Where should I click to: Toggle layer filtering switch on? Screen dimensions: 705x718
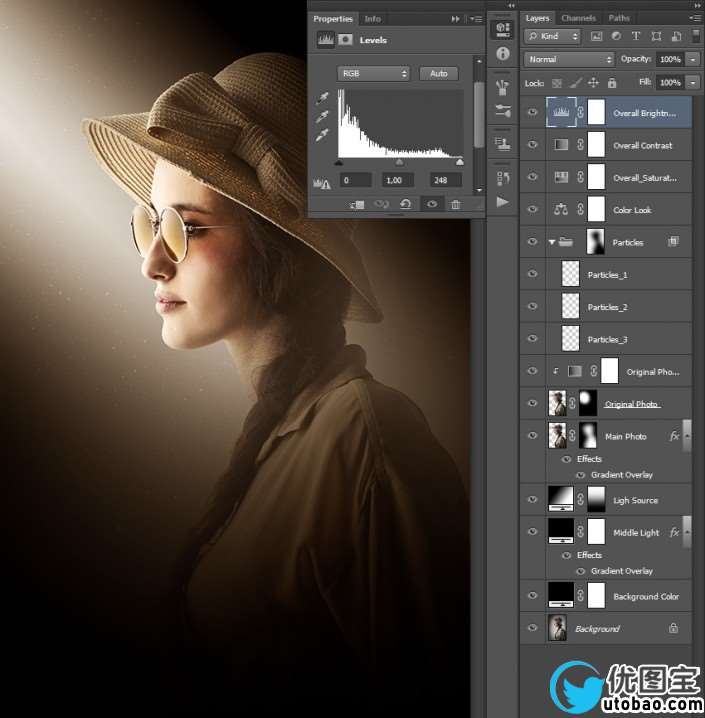695,36
